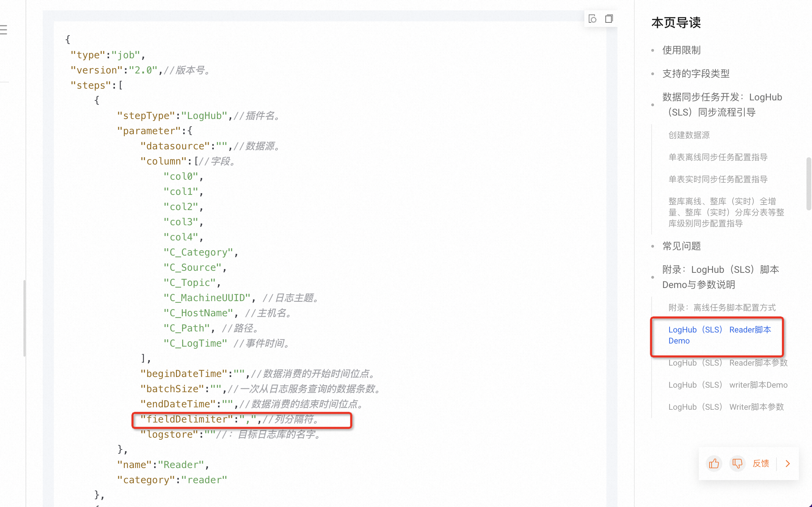Click the thumbs up feedback icon
The height and width of the screenshot is (507, 812).
(x=714, y=464)
